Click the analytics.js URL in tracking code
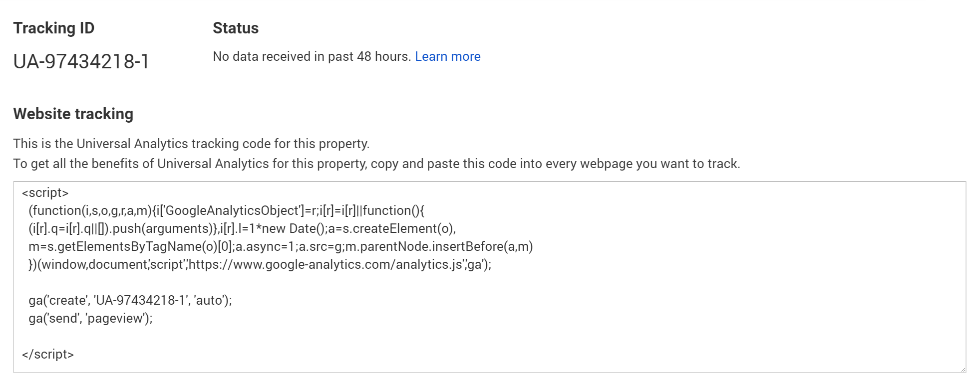The height and width of the screenshot is (388, 980). pos(326,264)
